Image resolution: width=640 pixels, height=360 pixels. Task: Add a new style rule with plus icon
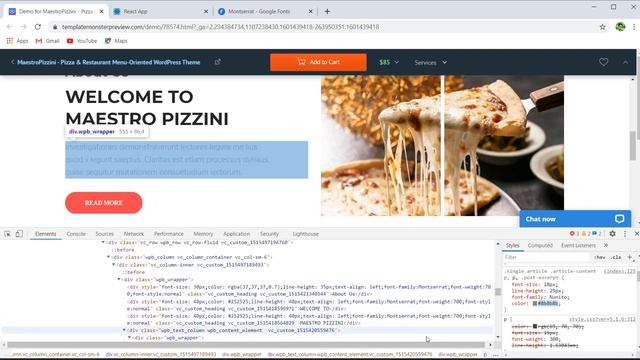[x=629, y=257]
